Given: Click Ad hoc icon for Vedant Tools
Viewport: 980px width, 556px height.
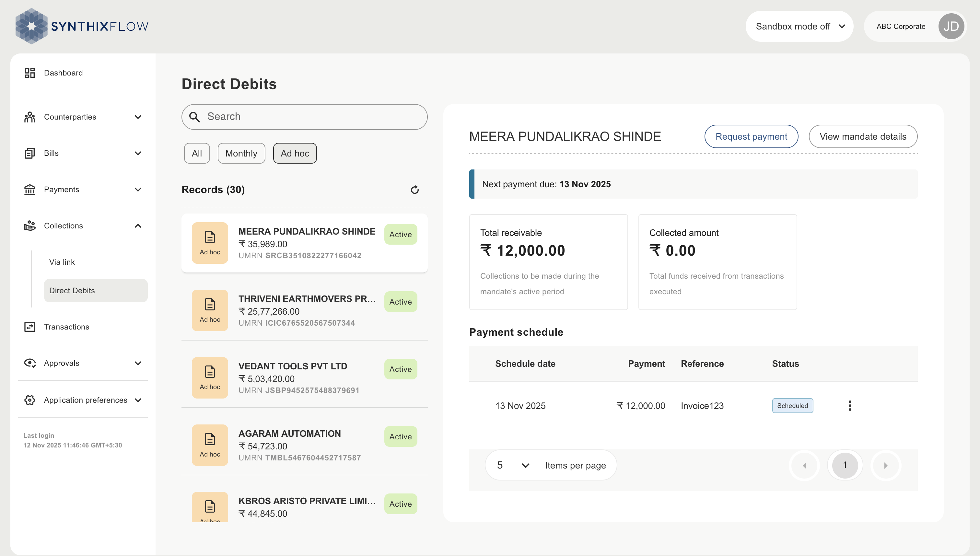Looking at the screenshot, I should pos(210,378).
